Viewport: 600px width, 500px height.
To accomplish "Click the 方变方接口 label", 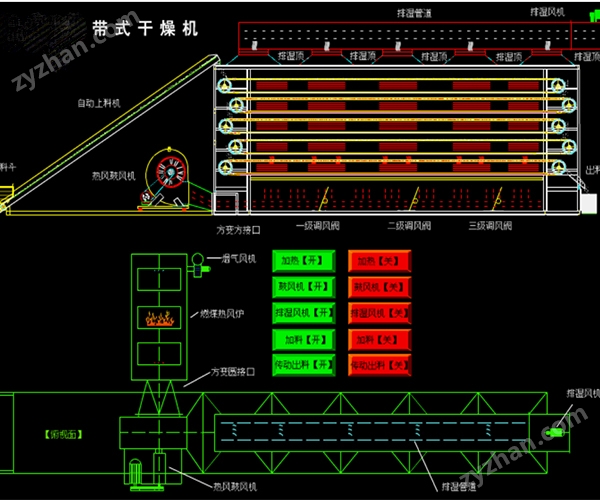I will 238,230.
